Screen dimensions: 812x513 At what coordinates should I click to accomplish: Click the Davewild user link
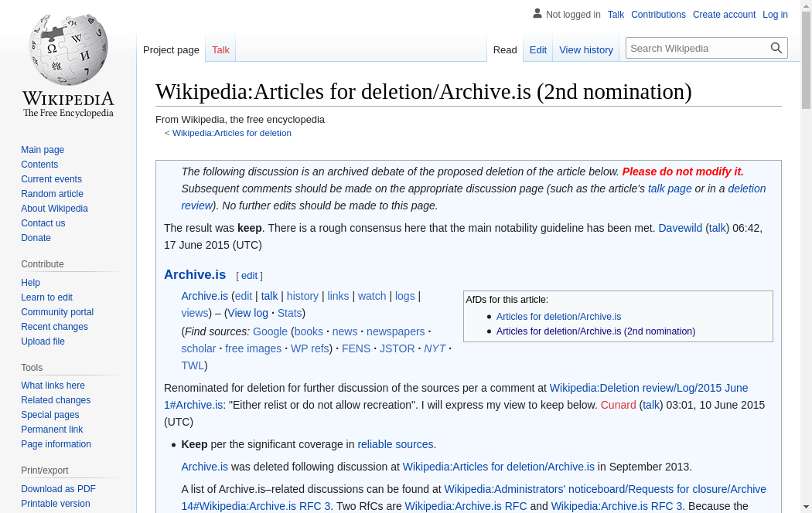pyautogui.click(x=680, y=228)
